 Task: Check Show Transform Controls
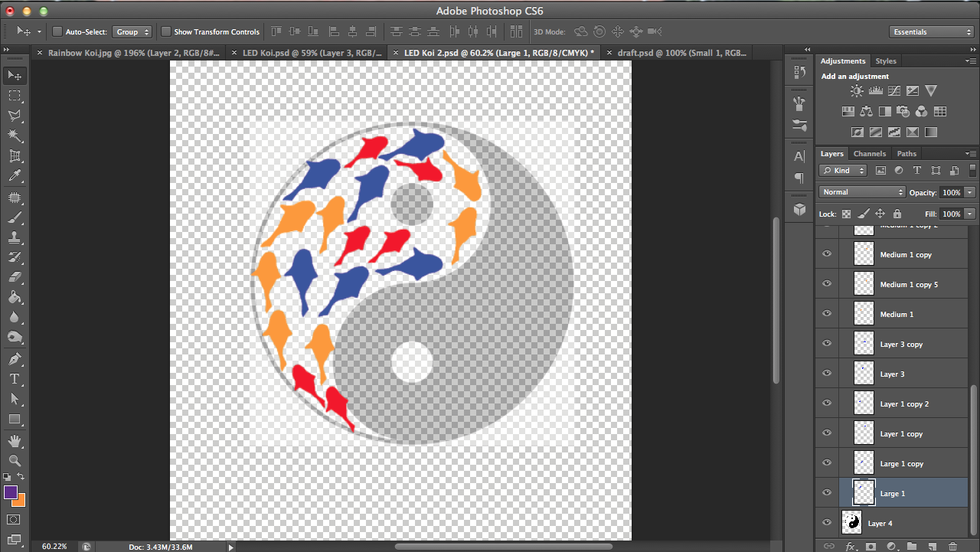tap(165, 31)
